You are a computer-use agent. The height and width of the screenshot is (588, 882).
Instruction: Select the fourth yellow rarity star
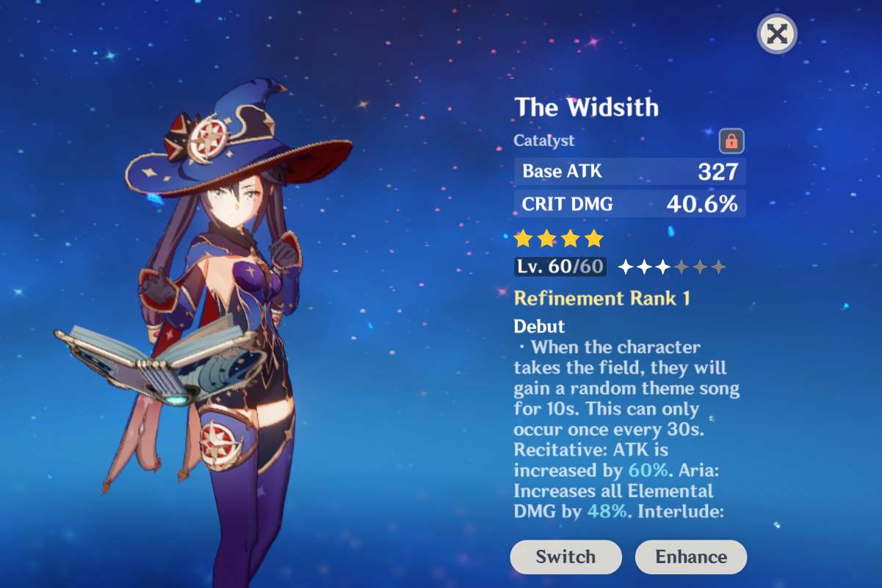coord(594,238)
